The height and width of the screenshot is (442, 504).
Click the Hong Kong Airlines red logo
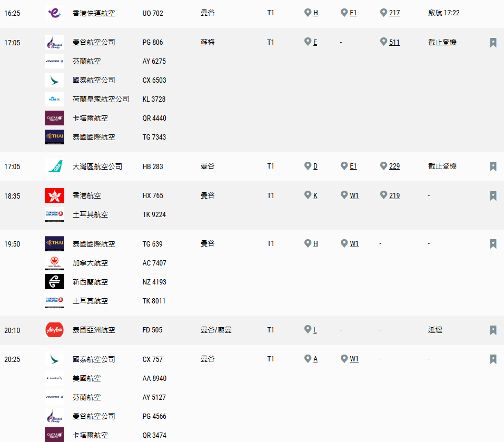[x=54, y=195]
